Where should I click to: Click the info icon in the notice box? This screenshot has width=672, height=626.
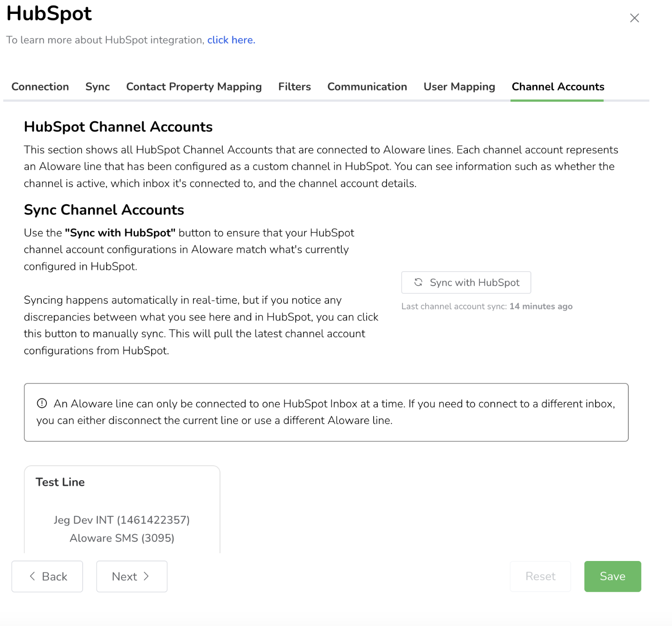pyautogui.click(x=42, y=403)
